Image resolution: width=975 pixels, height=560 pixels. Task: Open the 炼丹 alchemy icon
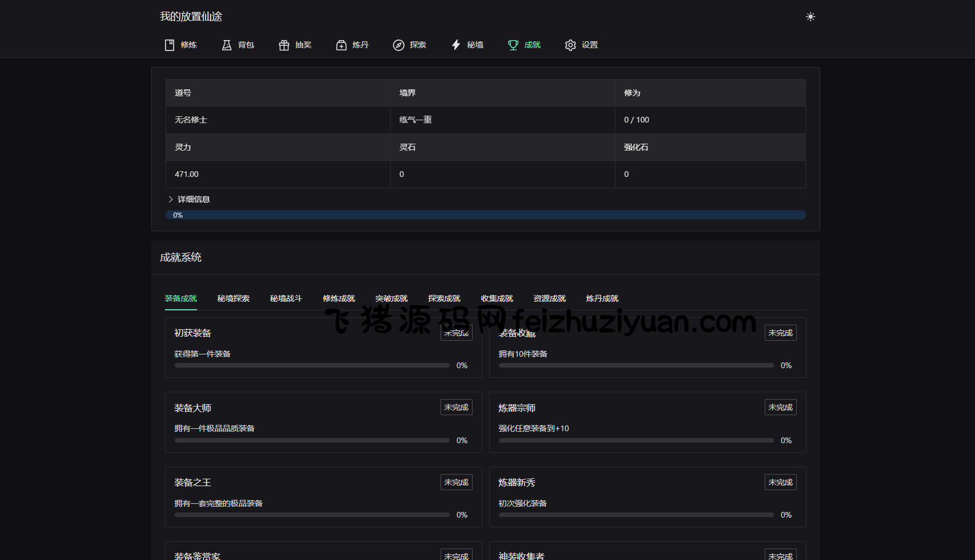(x=341, y=45)
